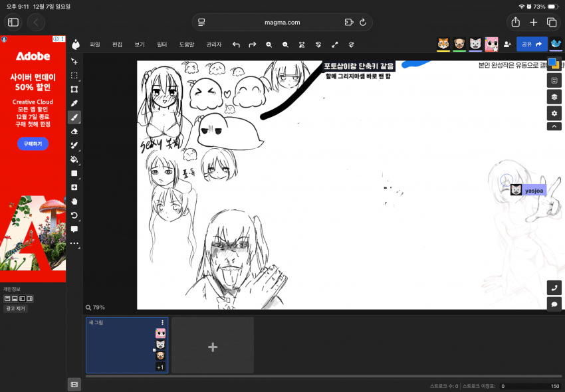Click the Undo arrow in top toolbar
Screen dimensions: 565x392
pyautogui.click(x=236, y=45)
